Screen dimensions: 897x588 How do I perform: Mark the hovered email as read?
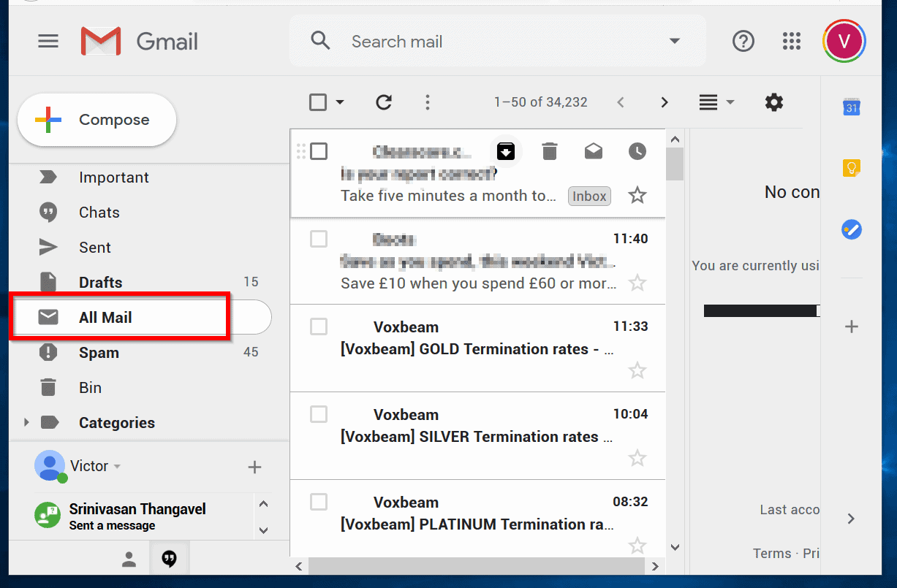pos(594,151)
